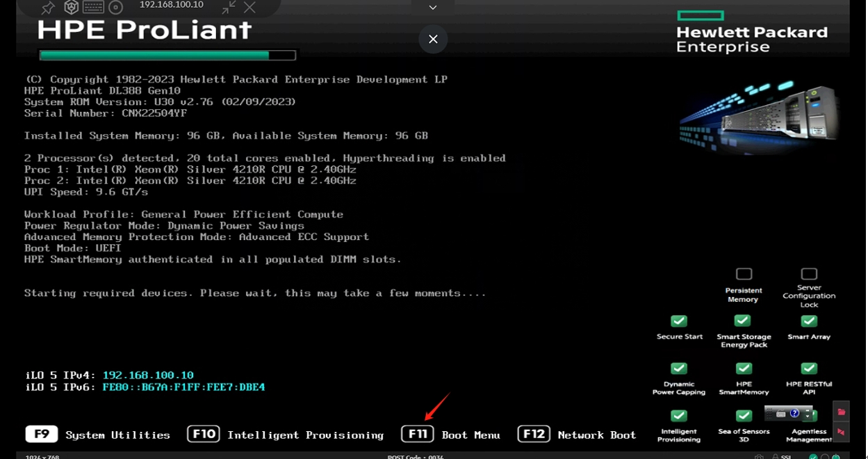Click the red folder icon on right edge

841,412
